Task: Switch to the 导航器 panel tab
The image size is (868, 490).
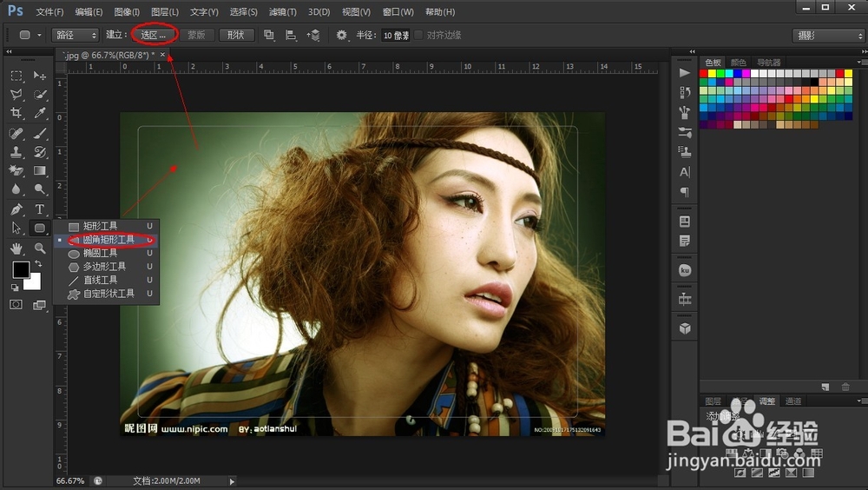Action: 769,63
